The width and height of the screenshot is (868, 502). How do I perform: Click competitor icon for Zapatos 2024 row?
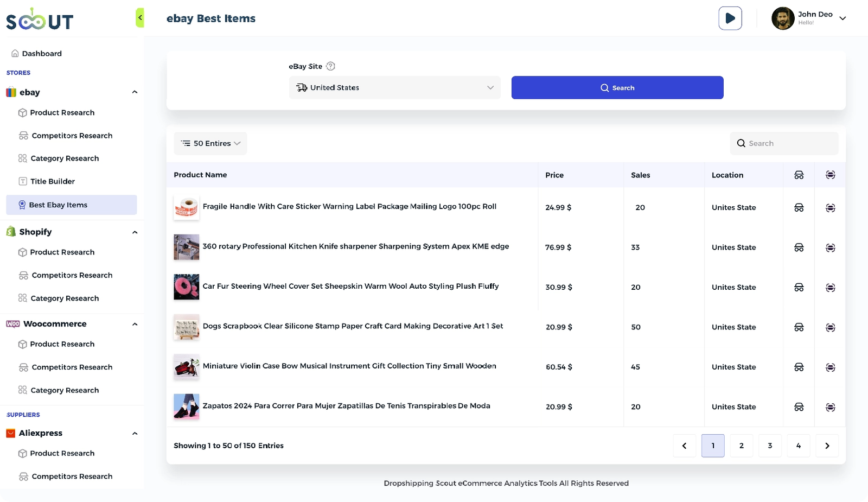[x=799, y=406]
